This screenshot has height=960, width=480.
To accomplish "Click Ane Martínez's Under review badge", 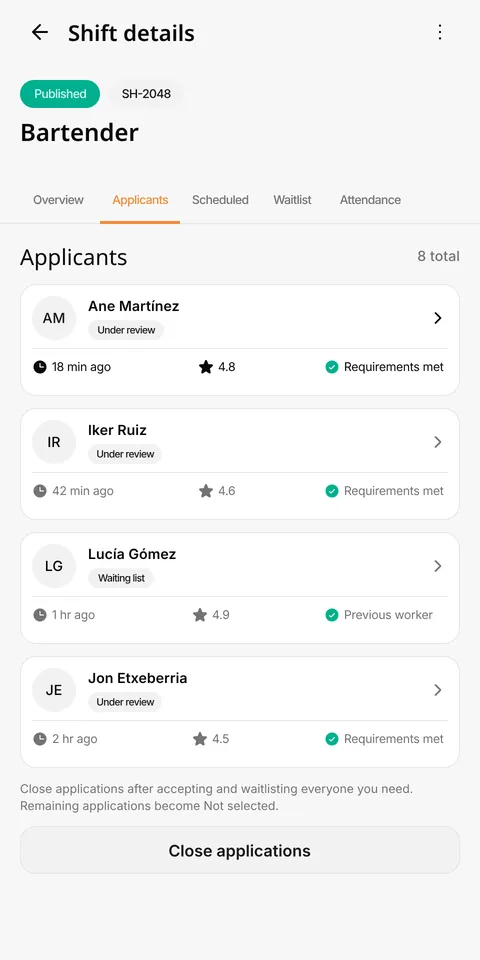I will point(126,330).
